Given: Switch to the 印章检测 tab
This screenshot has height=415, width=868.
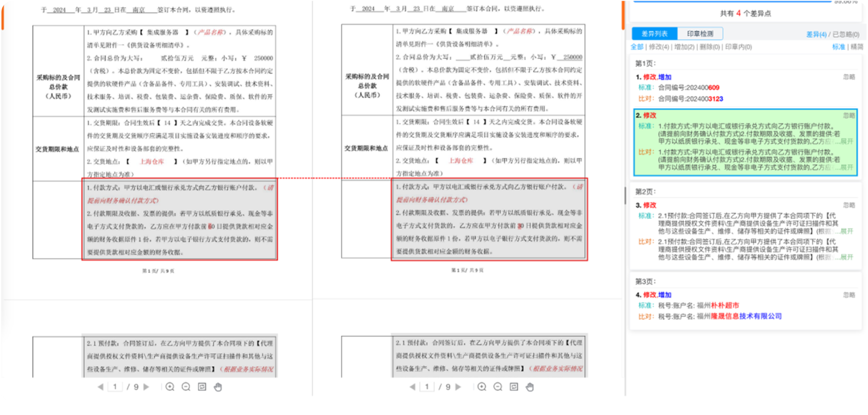Looking at the screenshot, I should pyautogui.click(x=700, y=34).
